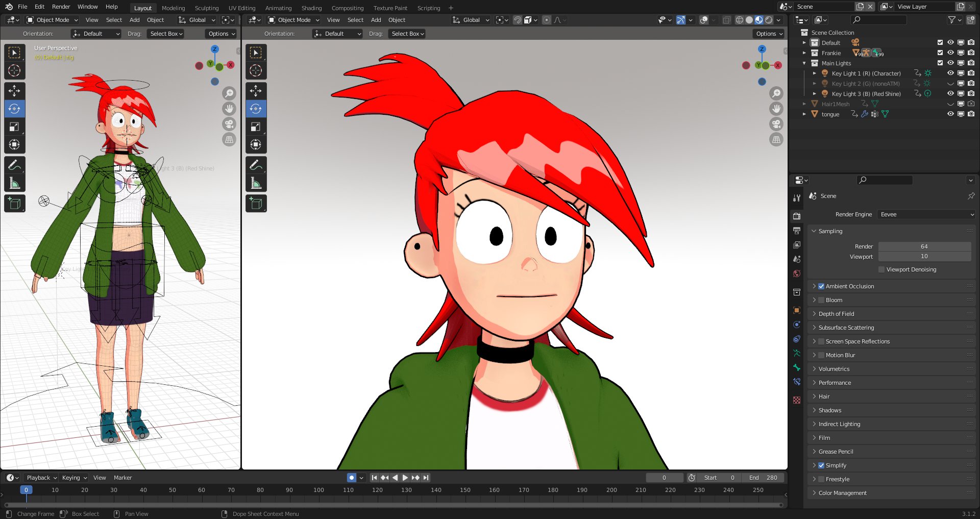Adjust the Render samples slider

pos(924,246)
